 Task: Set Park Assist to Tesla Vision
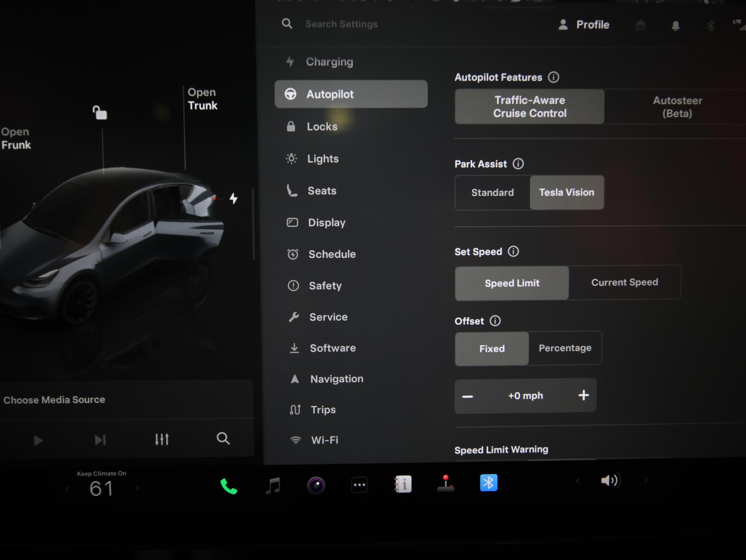[566, 192]
